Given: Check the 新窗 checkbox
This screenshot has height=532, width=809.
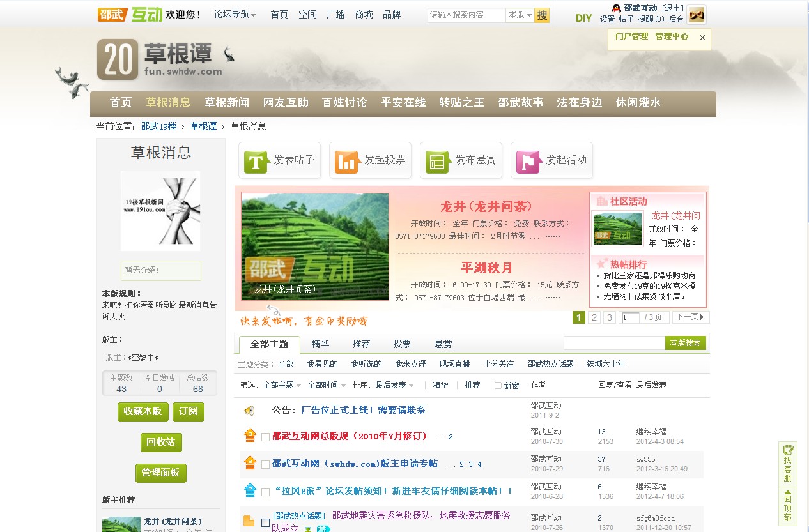Looking at the screenshot, I should pyautogui.click(x=498, y=386).
